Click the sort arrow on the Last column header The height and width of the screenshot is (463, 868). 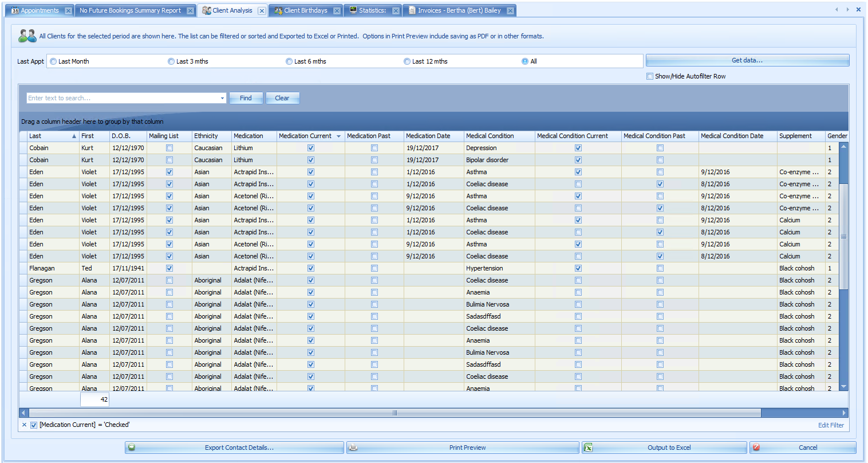pos(74,136)
